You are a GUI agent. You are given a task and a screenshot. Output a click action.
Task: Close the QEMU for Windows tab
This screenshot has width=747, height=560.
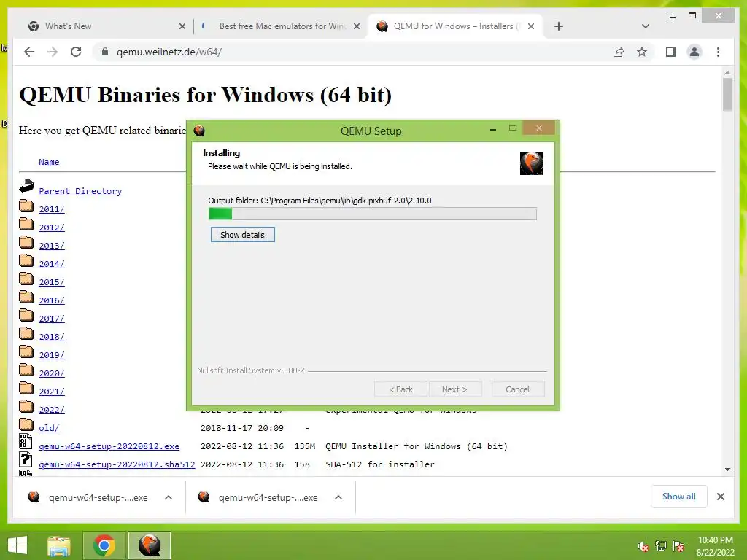[x=531, y=26]
